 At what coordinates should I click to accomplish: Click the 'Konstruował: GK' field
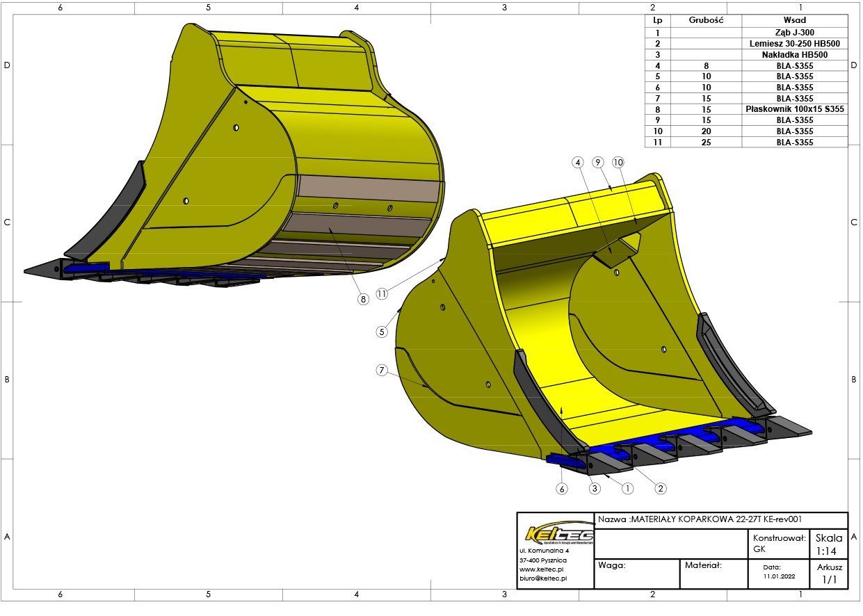tap(779, 542)
